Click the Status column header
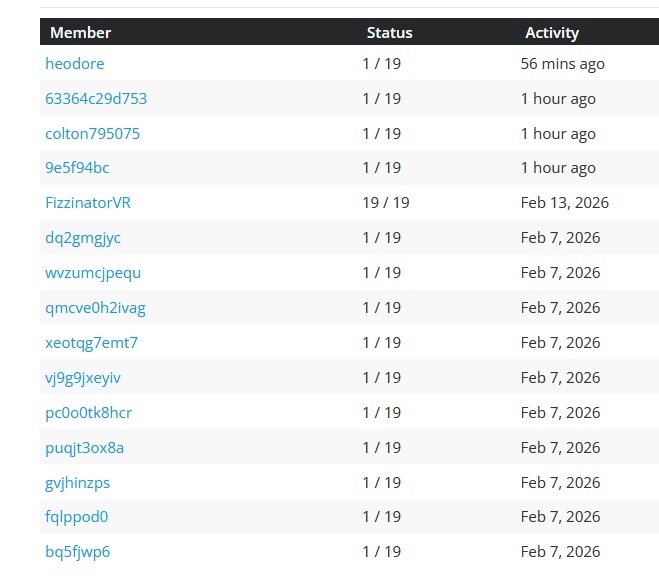Screen dimensions: 659x583 point(389,33)
